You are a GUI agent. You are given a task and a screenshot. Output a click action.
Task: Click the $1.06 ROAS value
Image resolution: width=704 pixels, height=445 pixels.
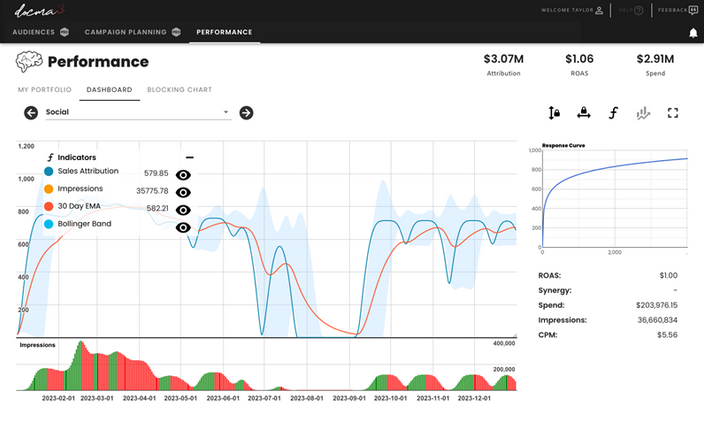coord(579,59)
